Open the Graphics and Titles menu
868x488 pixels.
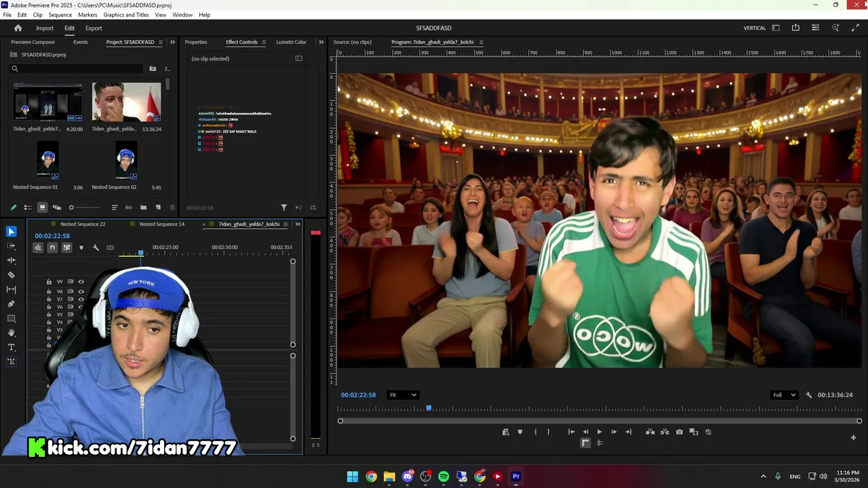coord(126,14)
